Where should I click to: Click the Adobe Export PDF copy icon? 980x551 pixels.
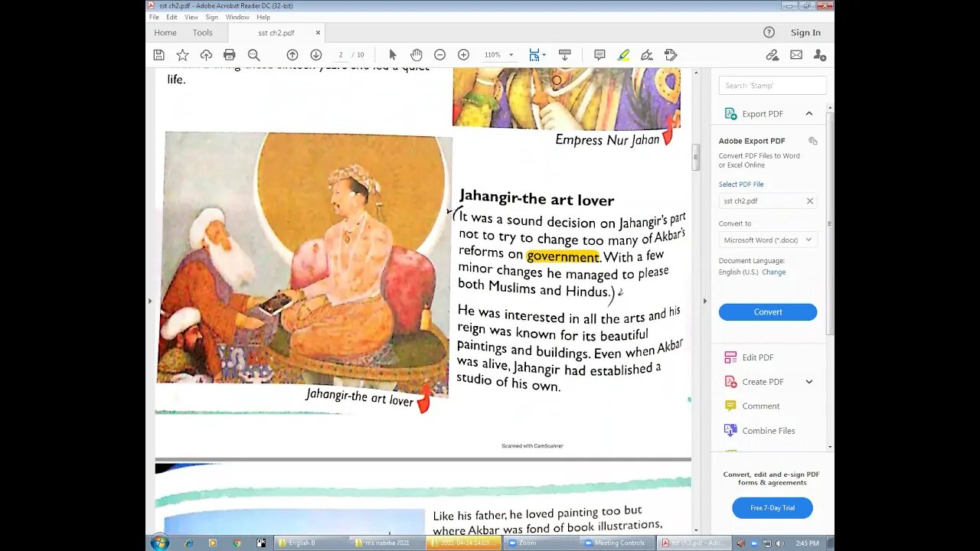pyautogui.click(x=813, y=141)
